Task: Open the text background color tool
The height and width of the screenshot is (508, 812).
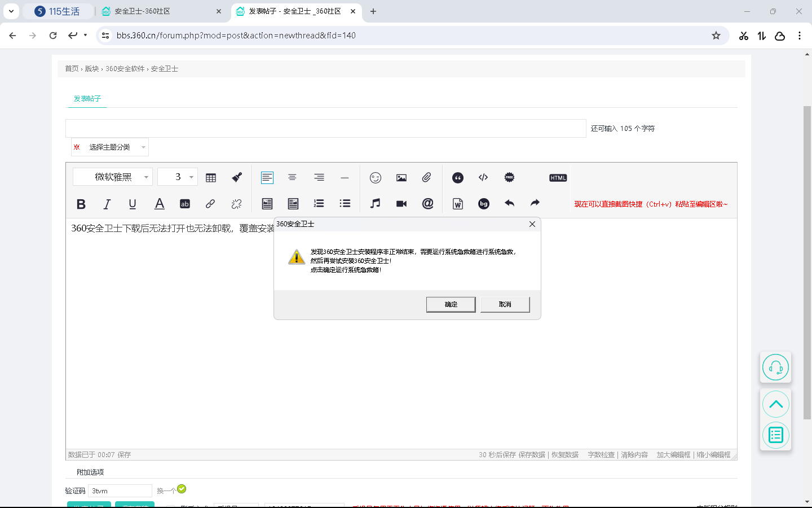Action: point(185,204)
